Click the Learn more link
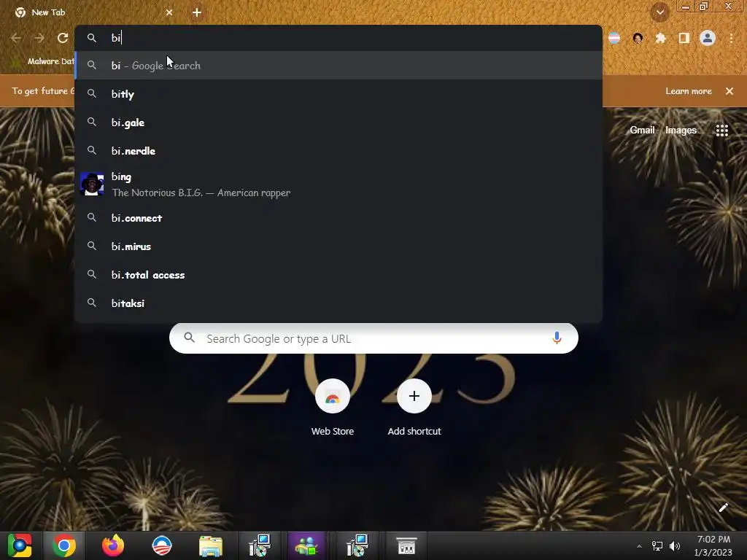The image size is (747, 560). (689, 91)
